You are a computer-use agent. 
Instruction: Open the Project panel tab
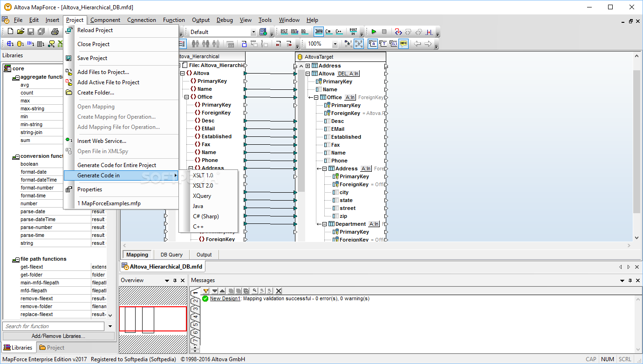[x=51, y=348]
